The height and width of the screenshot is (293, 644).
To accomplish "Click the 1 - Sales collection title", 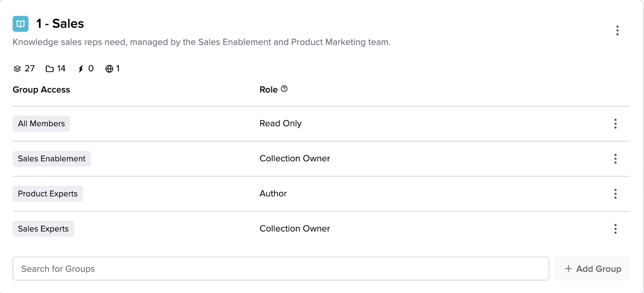I will [60, 24].
